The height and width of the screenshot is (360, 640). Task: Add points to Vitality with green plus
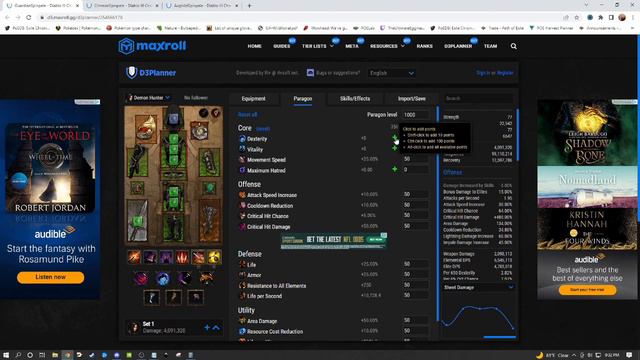pos(395,149)
